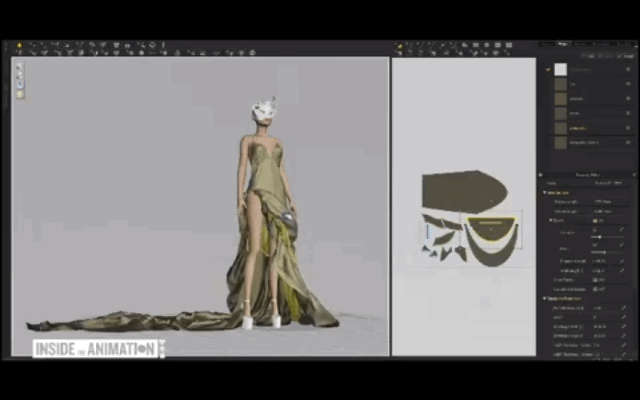
Task: Toggle the last checkbox above the second section
Action: click(x=597, y=289)
